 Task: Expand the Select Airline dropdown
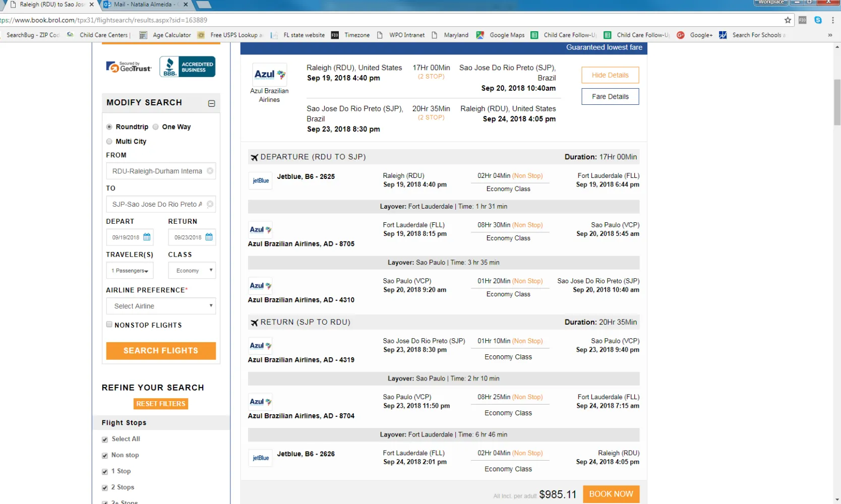161,306
